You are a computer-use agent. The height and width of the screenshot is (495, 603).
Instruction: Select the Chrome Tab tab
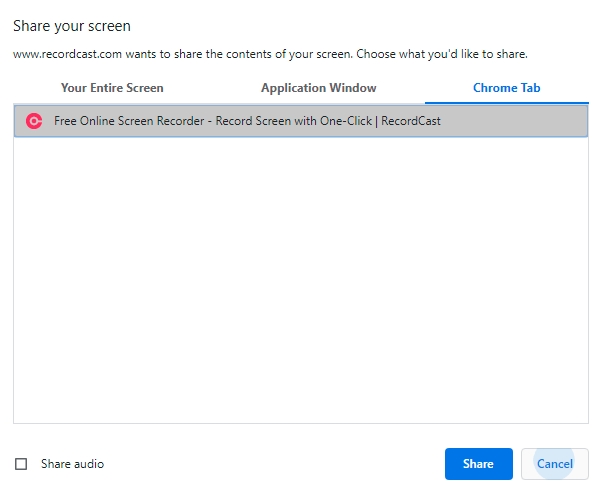506,88
